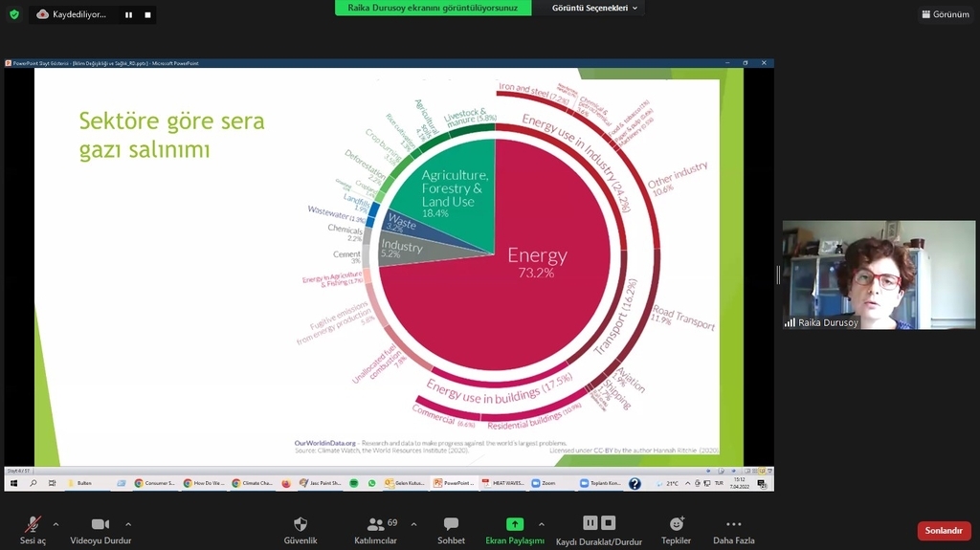Expand audio options arrow beside Sesi aç
The image size is (980, 550).
[x=56, y=524]
